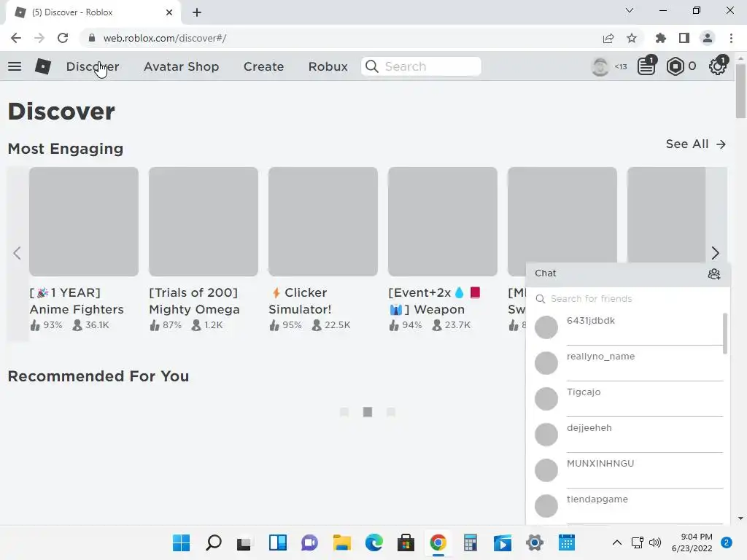Click See All for Most Engaging

695,144
